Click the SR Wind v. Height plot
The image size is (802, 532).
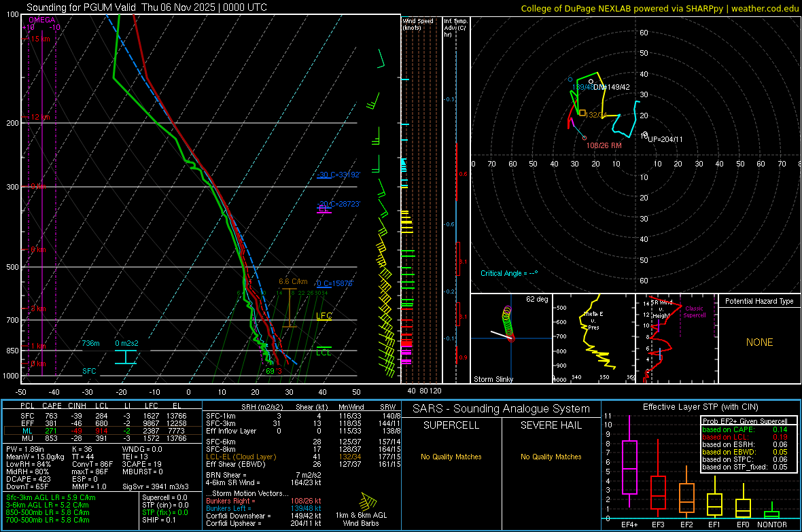coord(677,338)
